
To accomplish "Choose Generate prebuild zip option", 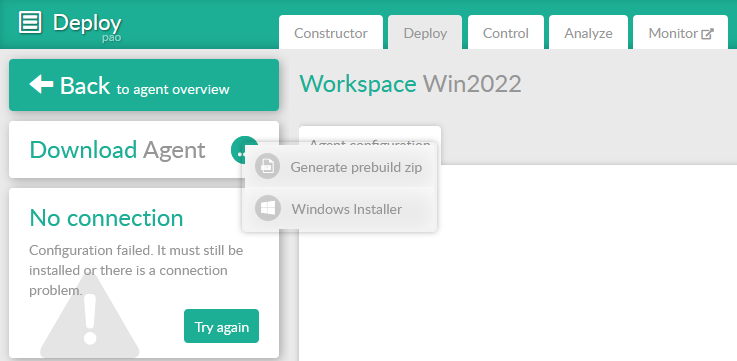I will pyautogui.click(x=339, y=167).
